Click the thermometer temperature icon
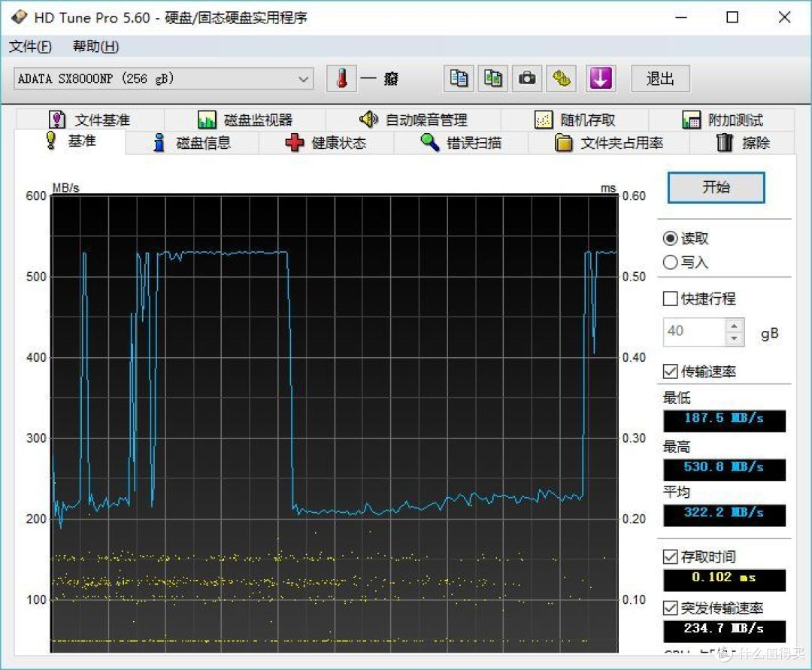 [342, 79]
